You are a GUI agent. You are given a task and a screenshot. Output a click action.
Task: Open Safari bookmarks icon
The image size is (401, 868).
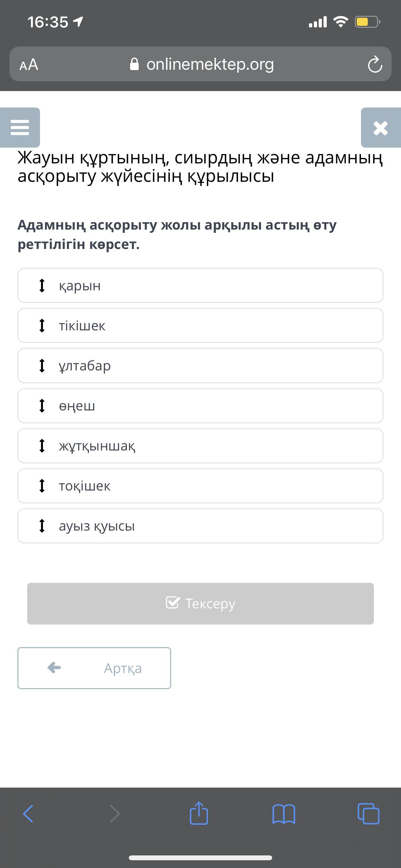pos(284,813)
